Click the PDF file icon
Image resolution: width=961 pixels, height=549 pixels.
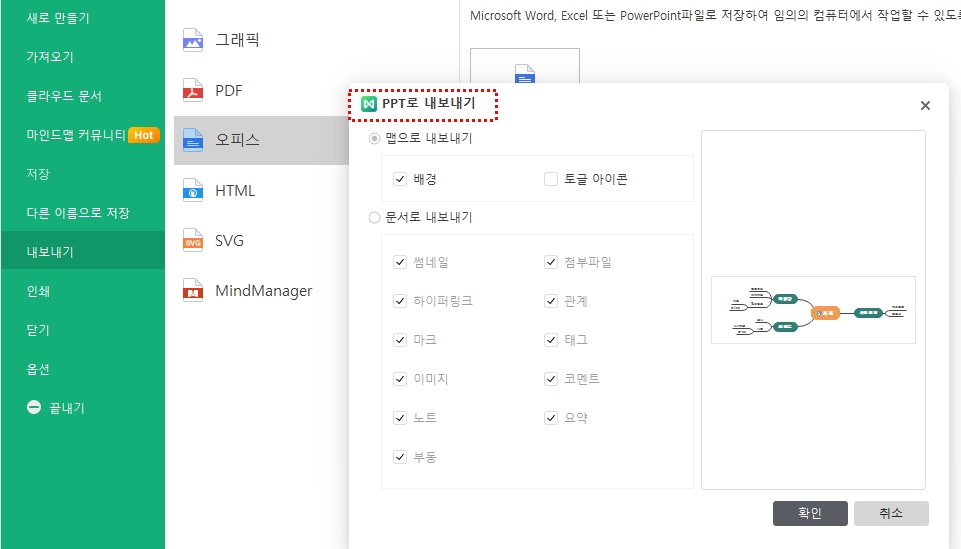pyautogui.click(x=193, y=91)
